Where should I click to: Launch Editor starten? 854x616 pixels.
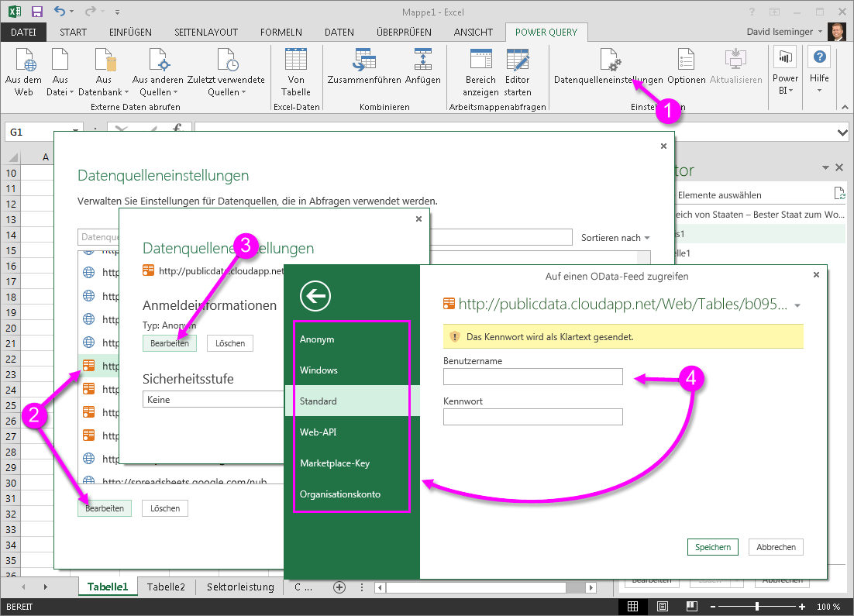click(518, 73)
